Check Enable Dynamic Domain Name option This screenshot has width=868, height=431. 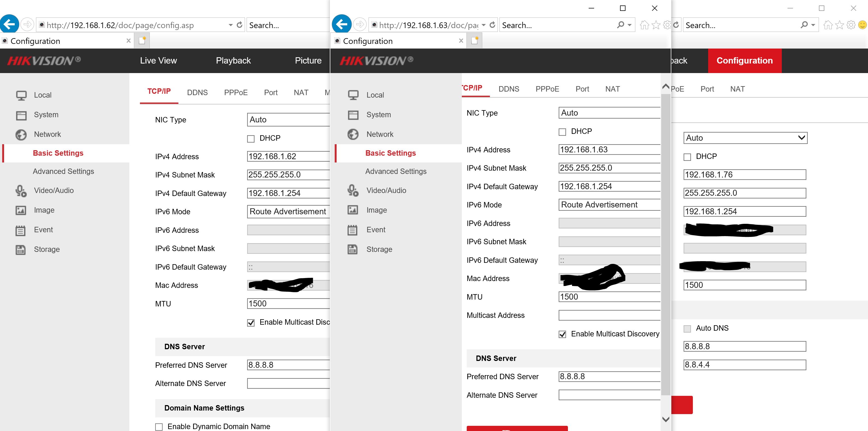[x=159, y=427]
